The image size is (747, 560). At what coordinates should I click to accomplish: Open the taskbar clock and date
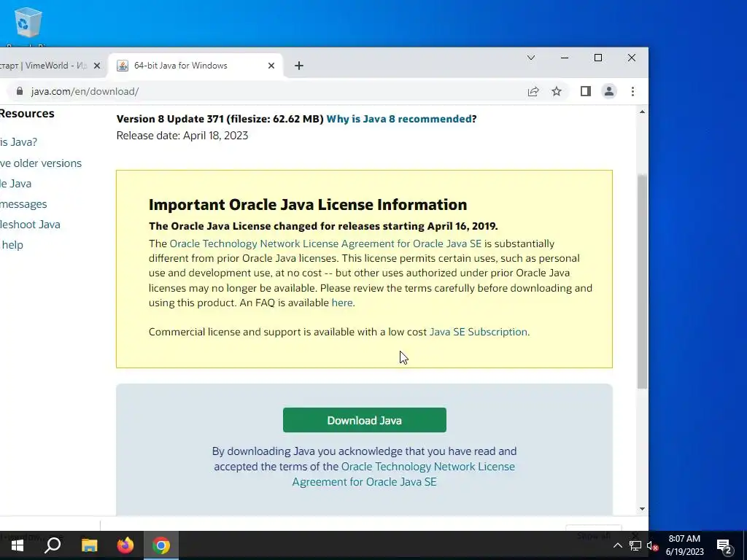pos(684,545)
